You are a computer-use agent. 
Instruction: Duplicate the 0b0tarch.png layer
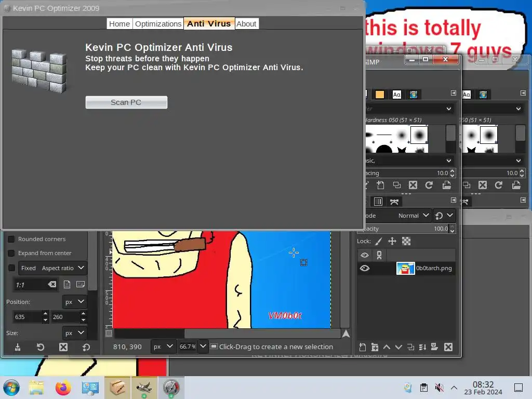410,347
